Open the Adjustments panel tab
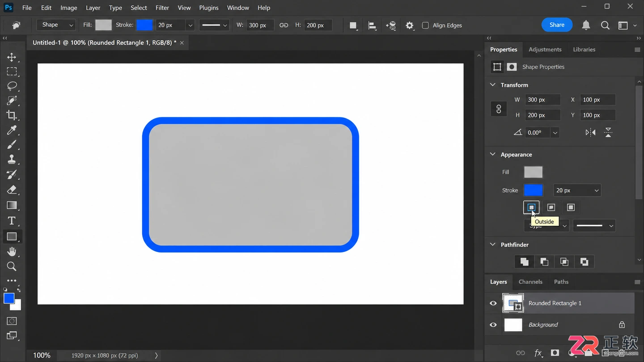644x362 pixels. 545,50
